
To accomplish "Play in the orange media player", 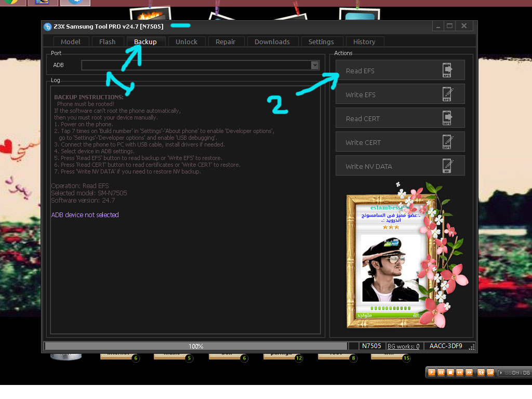I will [432, 372].
